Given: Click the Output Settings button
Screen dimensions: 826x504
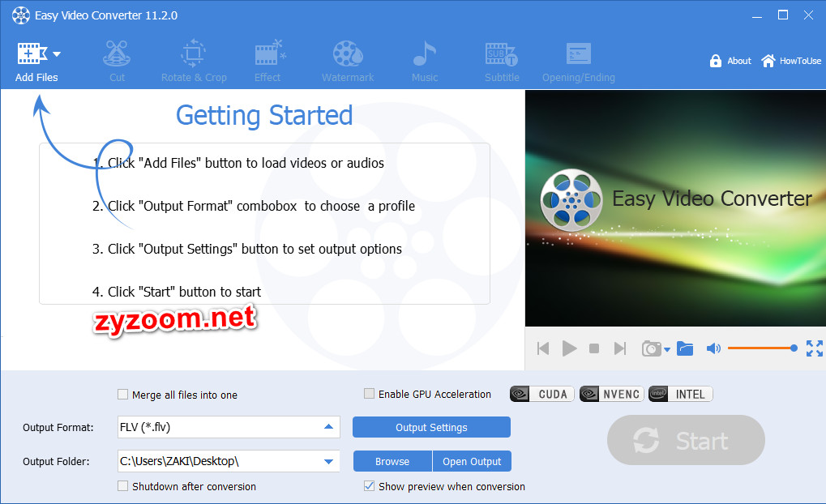Looking at the screenshot, I should pos(431,427).
